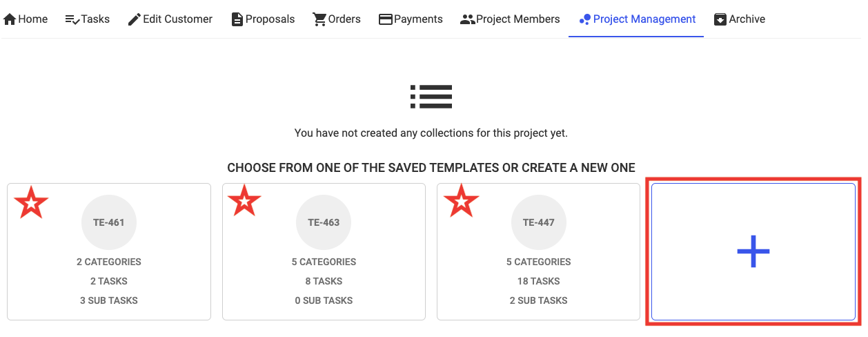Click the list icon above the empty message
Screen dimensions: 868x337
[x=431, y=97]
